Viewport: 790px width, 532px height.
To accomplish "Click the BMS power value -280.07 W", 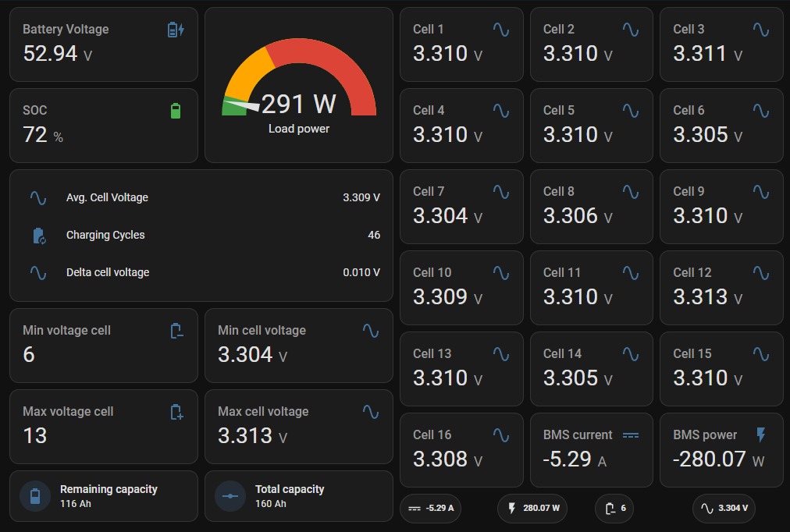I will pyautogui.click(x=719, y=459).
